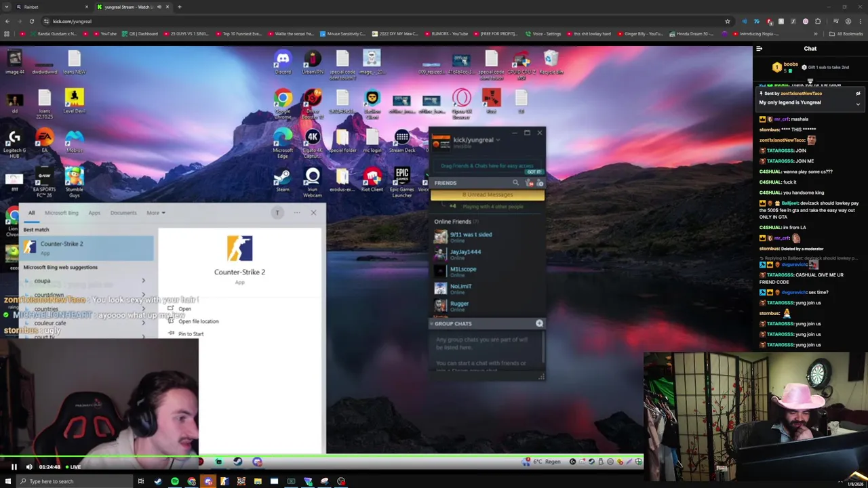Select the Elgato 4K Capture desktop icon
Viewport: 868px width, 488px height.
pyautogui.click(x=313, y=142)
